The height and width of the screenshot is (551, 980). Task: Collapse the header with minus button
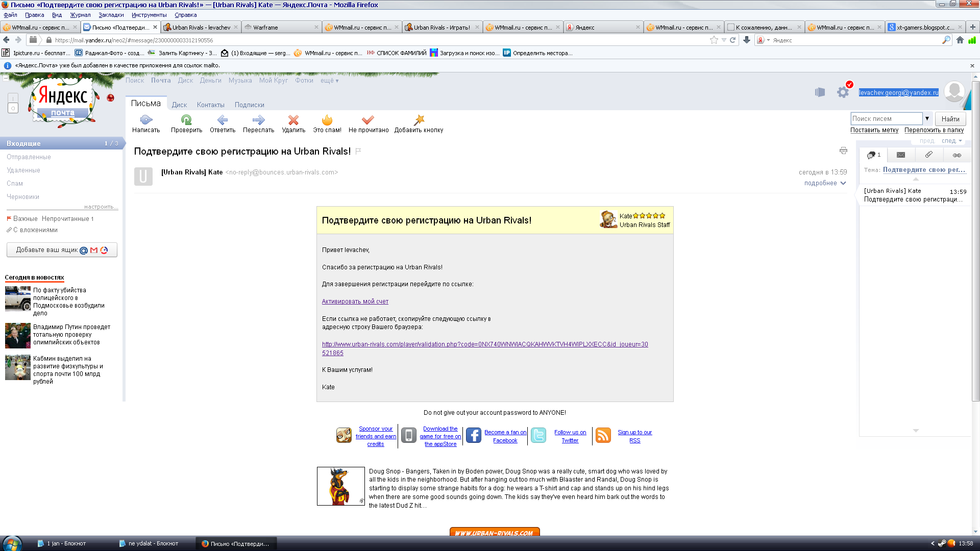coord(5,79)
